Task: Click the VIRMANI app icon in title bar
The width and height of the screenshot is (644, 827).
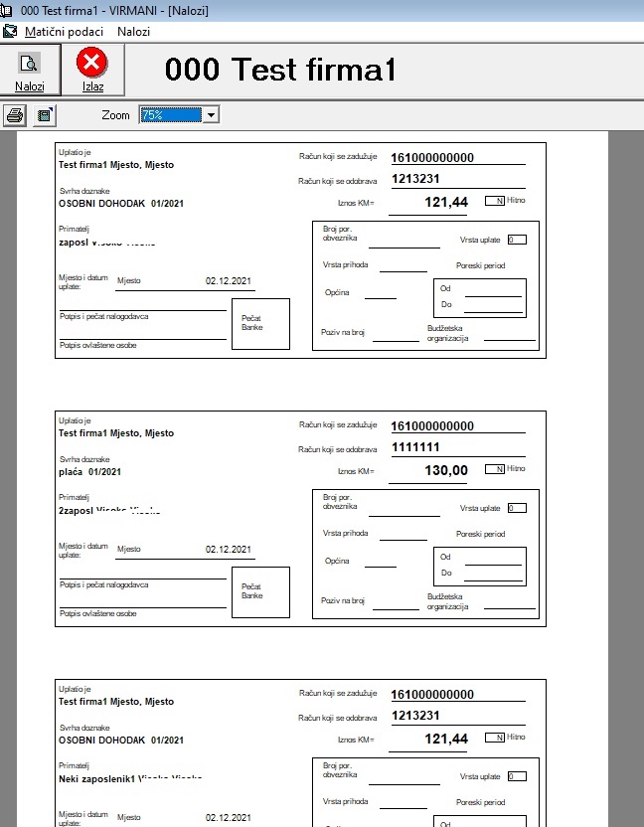Action: (x=8, y=9)
